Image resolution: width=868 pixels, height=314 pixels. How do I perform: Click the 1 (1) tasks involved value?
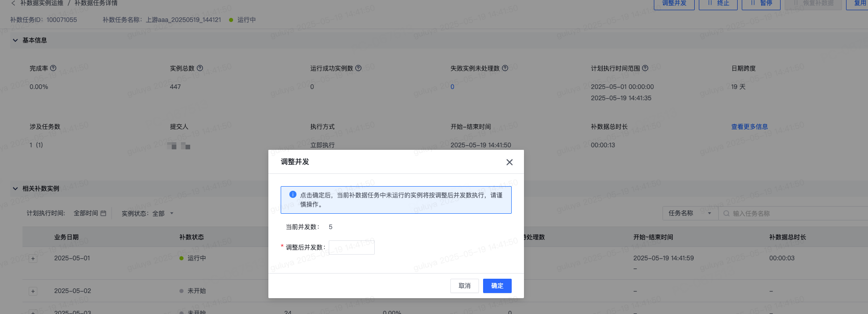36,145
